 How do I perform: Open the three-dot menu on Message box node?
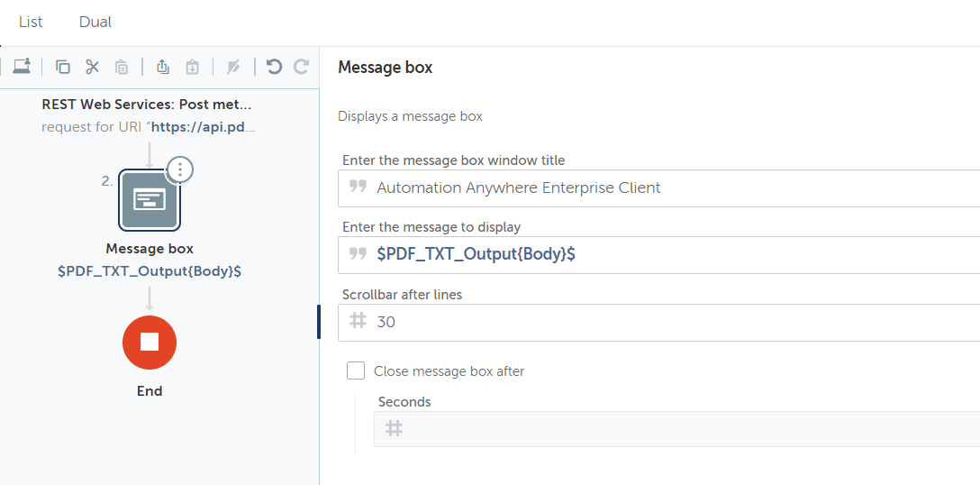pos(180,169)
